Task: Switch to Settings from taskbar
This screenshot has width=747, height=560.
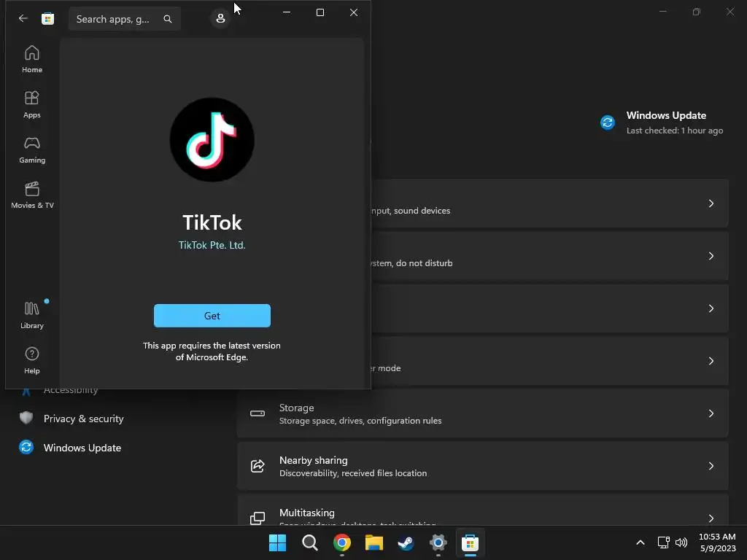Action: click(x=438, y=542)
